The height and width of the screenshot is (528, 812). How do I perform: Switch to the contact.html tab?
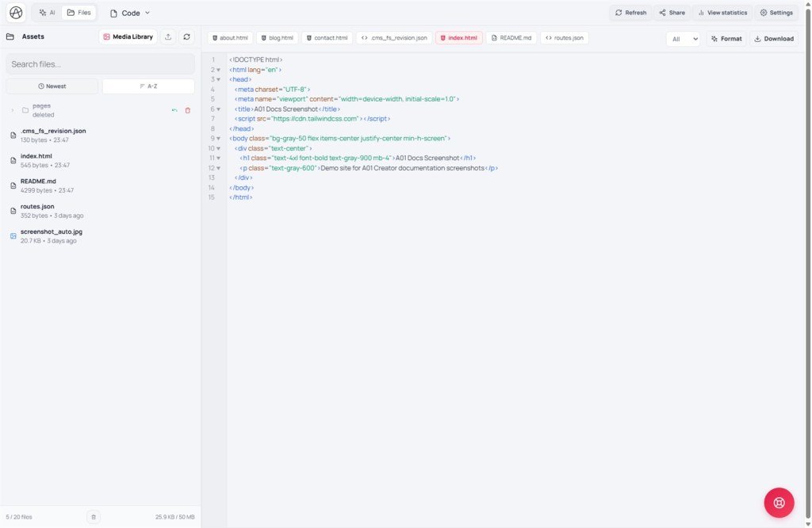[327, 38]
